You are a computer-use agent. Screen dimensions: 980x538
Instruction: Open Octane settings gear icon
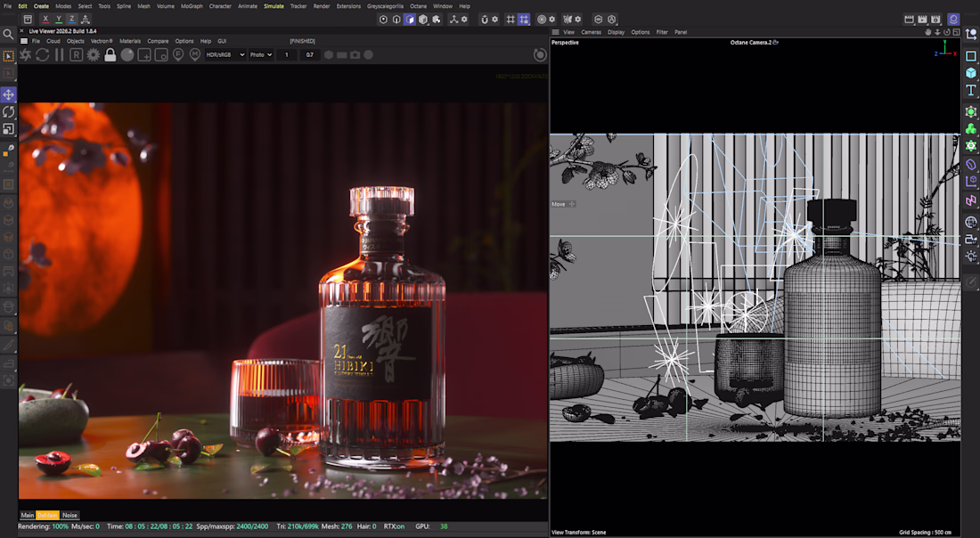click(94, 55)
